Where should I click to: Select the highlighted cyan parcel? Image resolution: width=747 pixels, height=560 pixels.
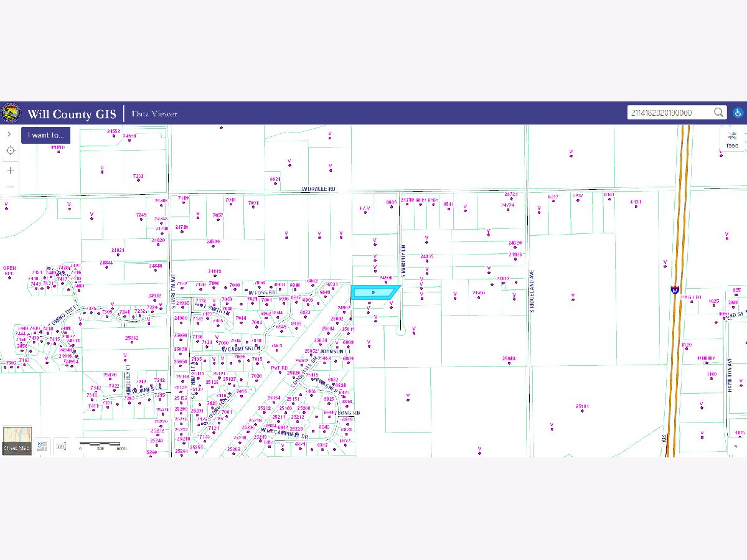374,291
